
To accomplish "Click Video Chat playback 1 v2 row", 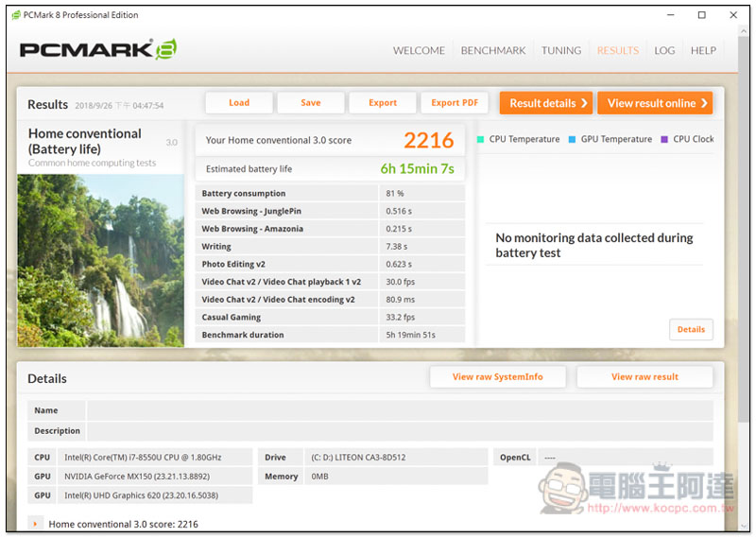I will pyautogui.click(x=330, y=282).
